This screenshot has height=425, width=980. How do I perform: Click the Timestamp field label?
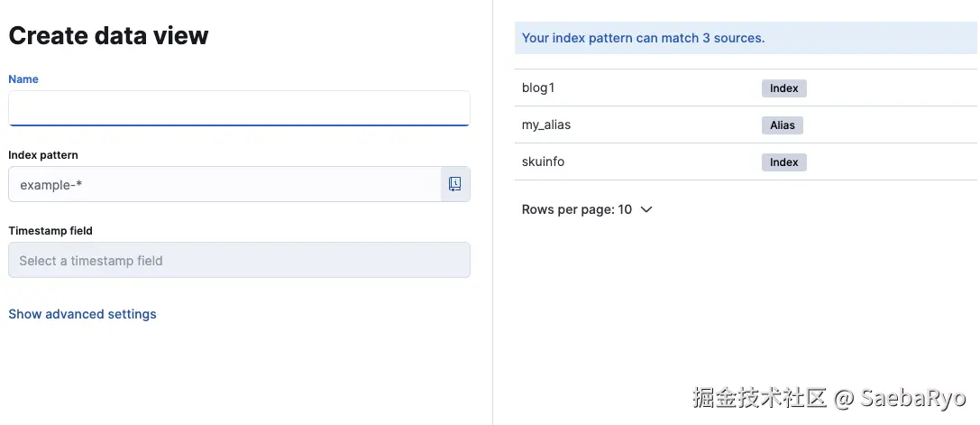click(50, 231)
